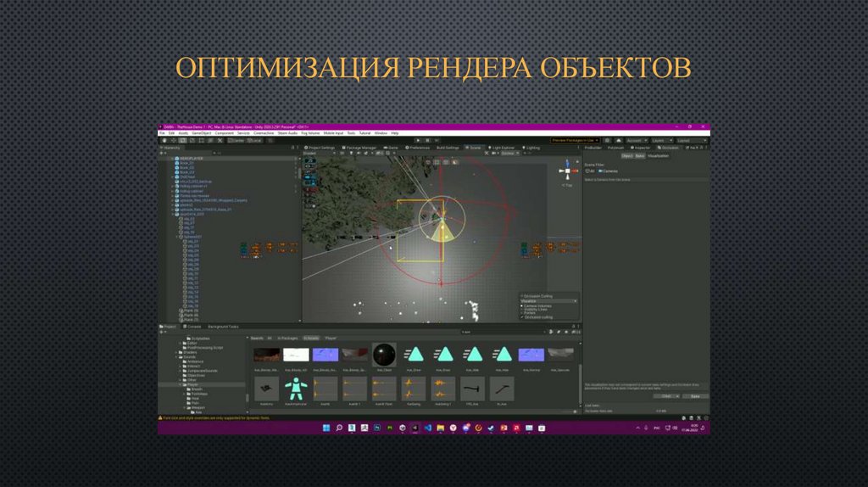Open the Layers dropdown

point(662,141)
